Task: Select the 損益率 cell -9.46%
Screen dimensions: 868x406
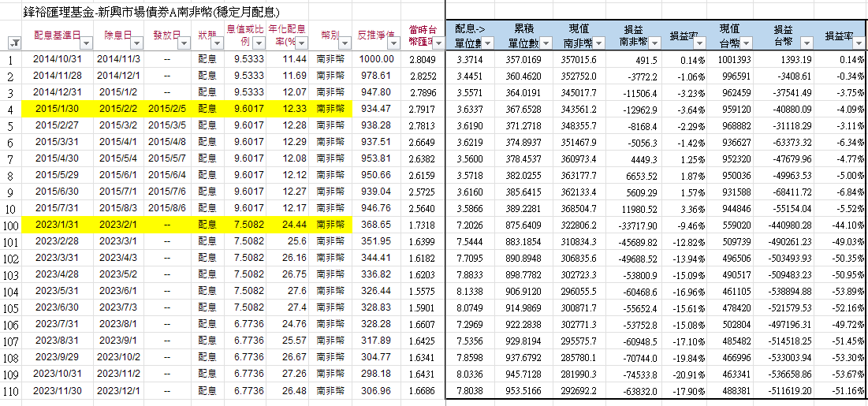Action: click(684, 225)
